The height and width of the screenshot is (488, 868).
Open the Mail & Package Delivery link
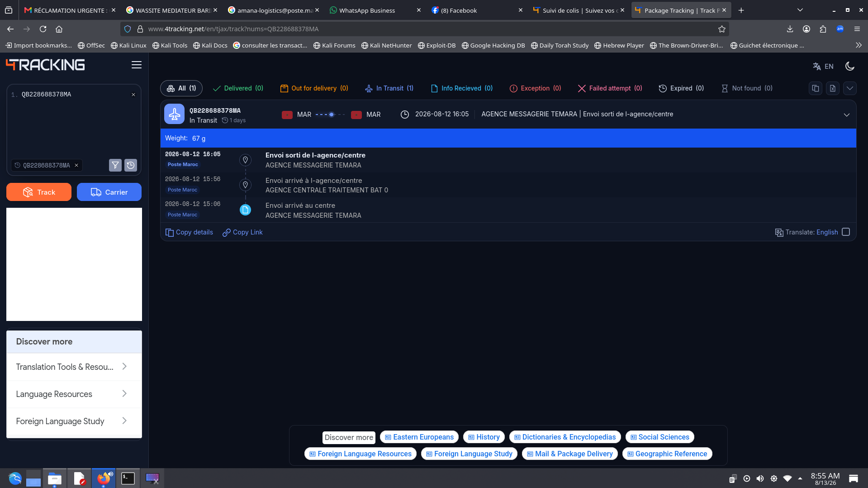pos(570,454)
